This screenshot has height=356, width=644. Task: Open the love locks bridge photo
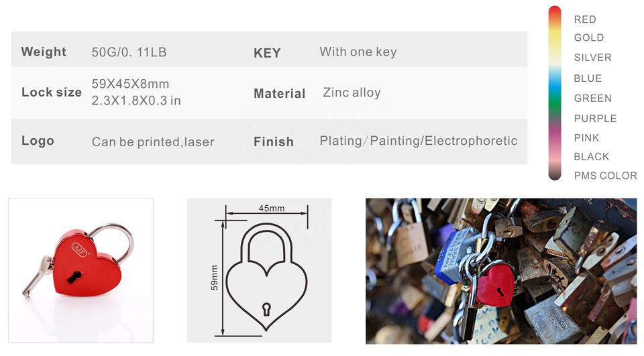(501, 271)
